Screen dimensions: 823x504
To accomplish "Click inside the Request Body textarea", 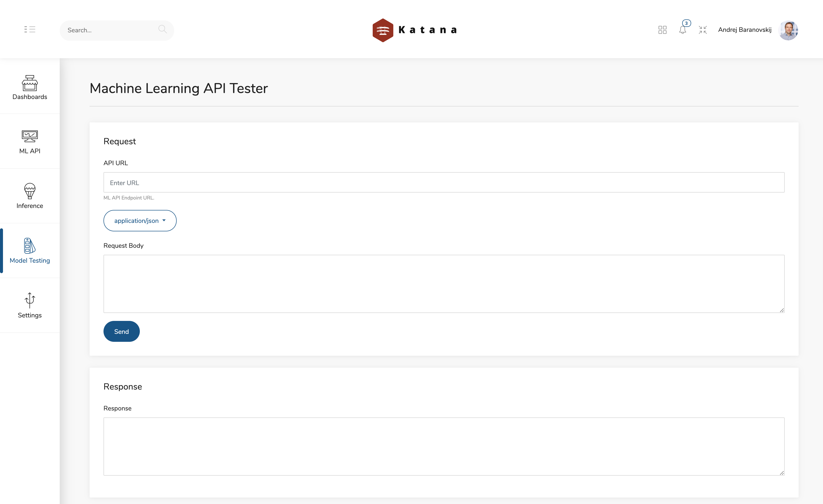I will pyautogui.click(x=444, y=284).
